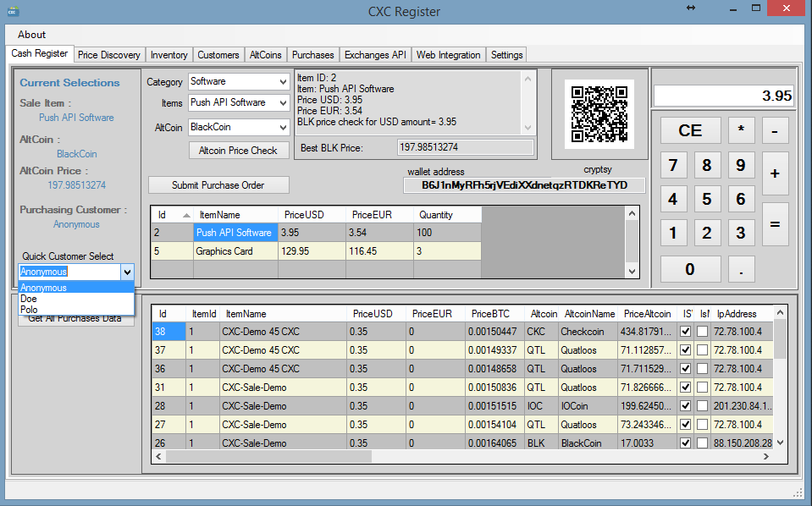Click the decimal point calculator key
Image resolution: width=812 pixels, height=506 pixels.
[x=741, y=269]
